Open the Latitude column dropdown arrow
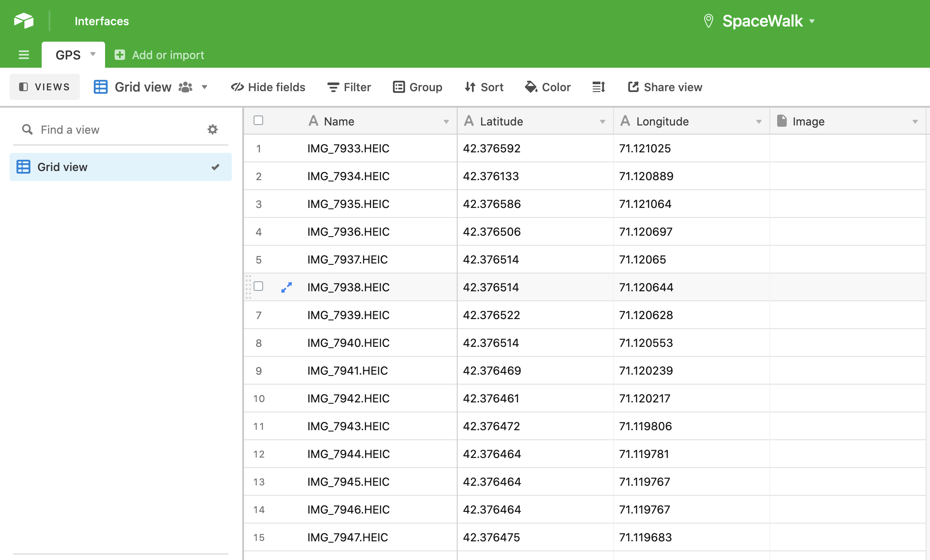Image resolution: width=930 pixels, height=560 pixels. [602, 122]
